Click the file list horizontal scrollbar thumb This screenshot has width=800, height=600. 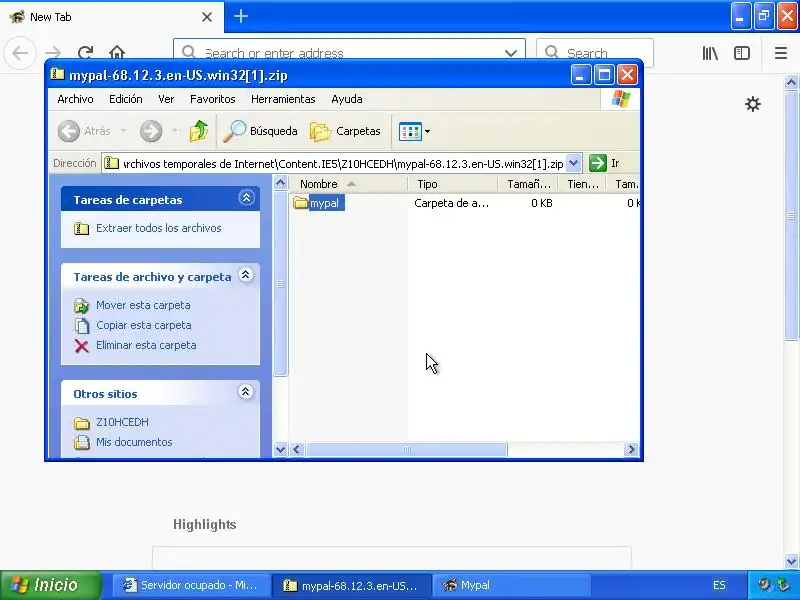(406, 449)
